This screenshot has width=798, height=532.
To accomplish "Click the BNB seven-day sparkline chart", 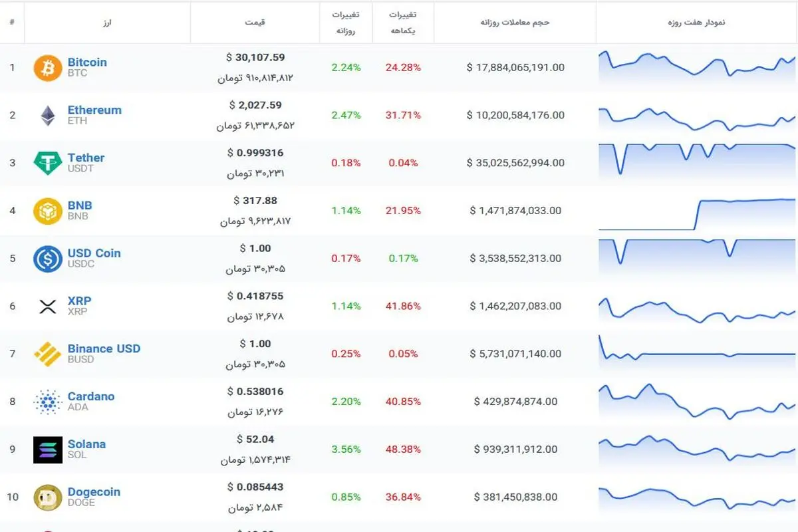I will [697, 213].
